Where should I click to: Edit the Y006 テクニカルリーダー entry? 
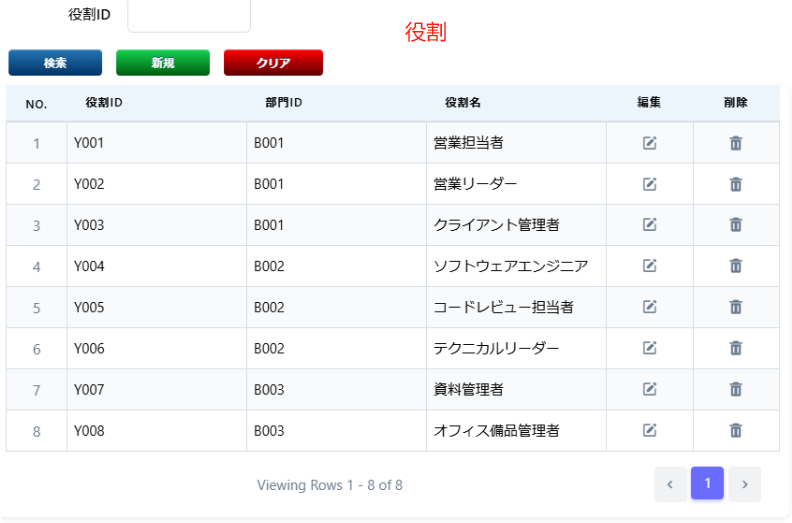[650, 348]
